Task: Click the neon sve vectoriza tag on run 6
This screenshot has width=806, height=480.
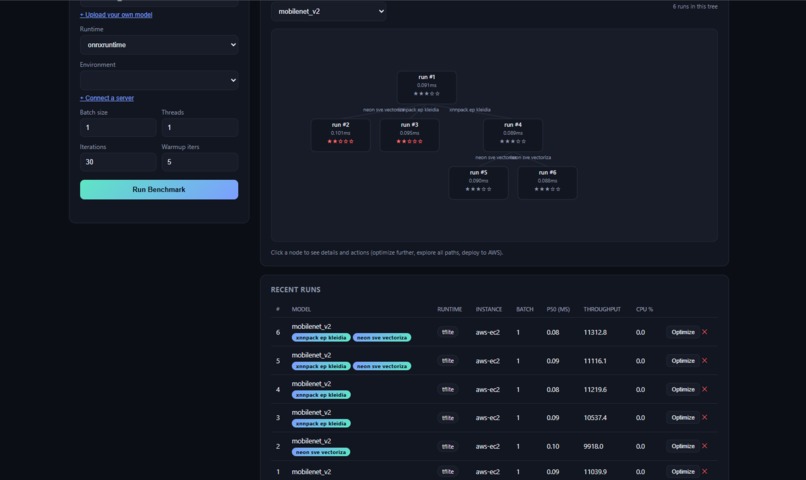Action: [x=382, y=338]
